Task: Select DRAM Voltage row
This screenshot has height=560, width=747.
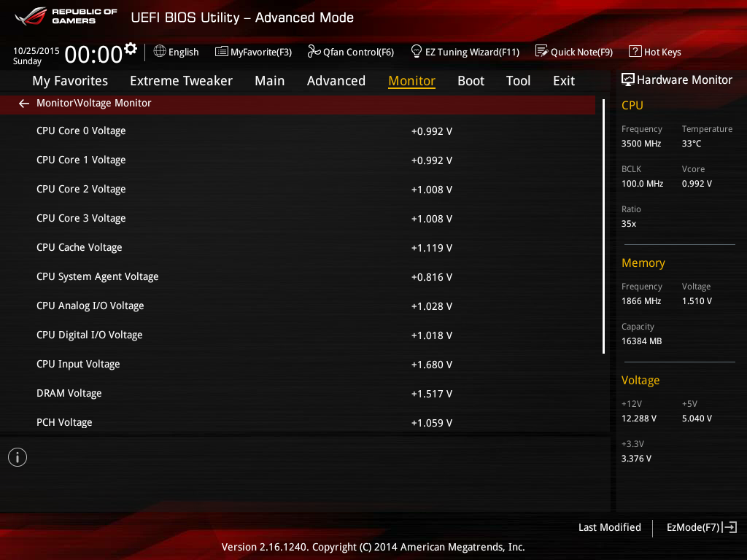Action: [298, 393]
